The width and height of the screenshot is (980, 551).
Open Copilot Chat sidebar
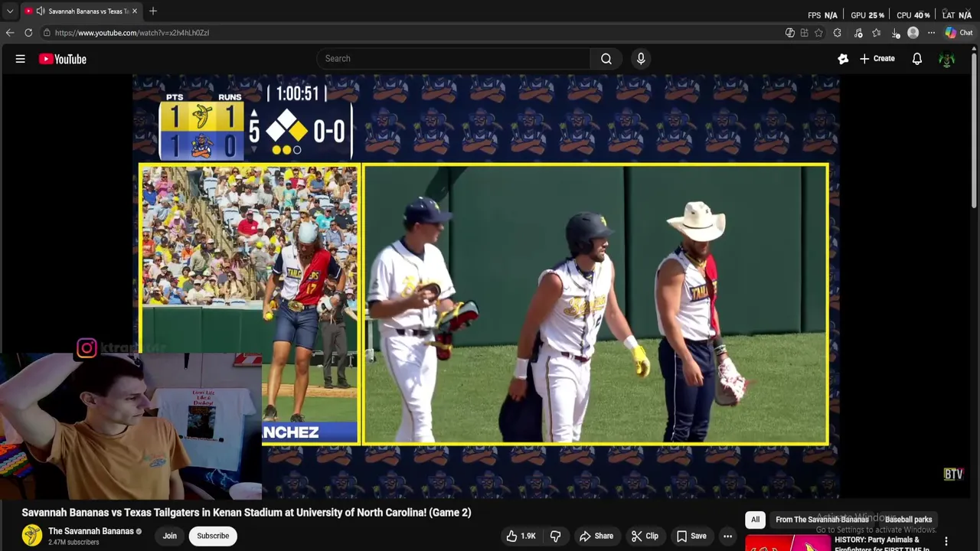pyautogui.click(x=959, y=33)
